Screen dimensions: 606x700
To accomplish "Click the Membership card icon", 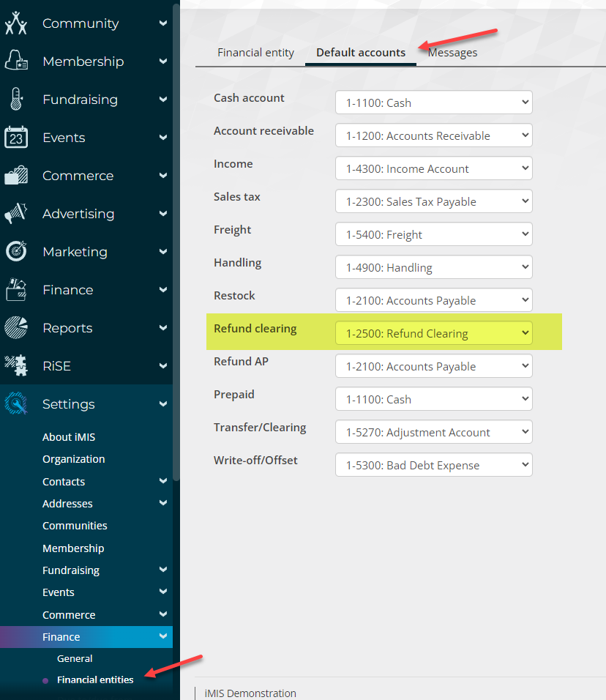I will [x=16, y=62].
